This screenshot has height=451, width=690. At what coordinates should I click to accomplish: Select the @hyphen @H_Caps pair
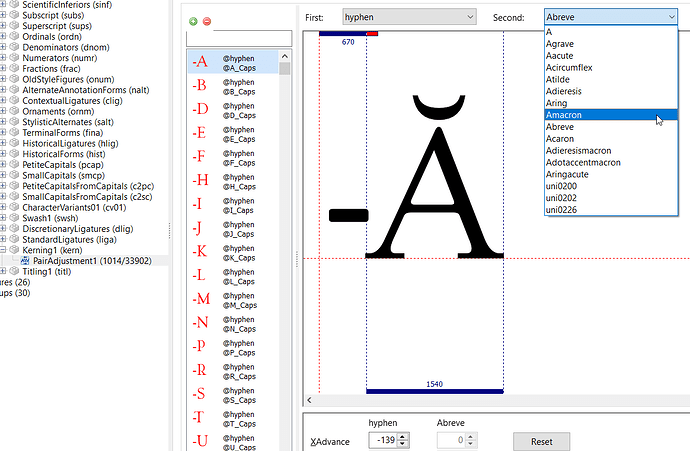pos(233,181)
